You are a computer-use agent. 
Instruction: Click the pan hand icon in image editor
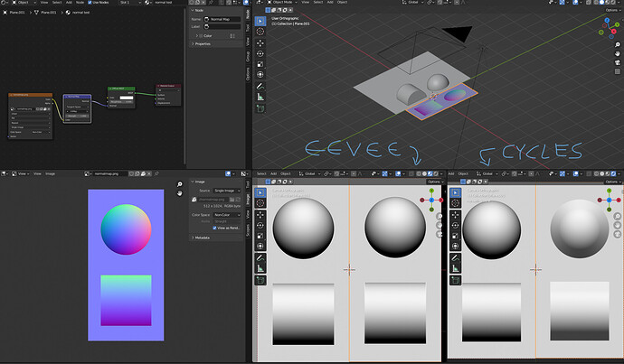pyautogui.click(x=179, y=193)
